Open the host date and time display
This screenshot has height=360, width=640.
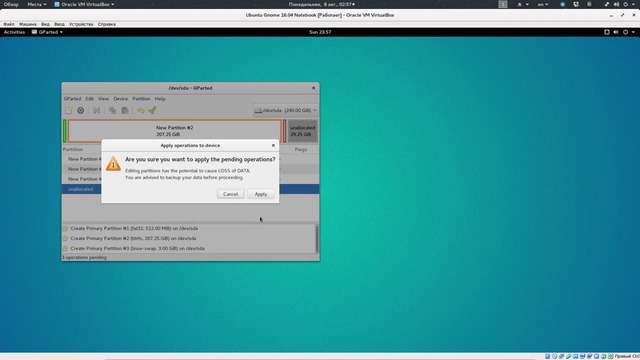coord(322,4)
